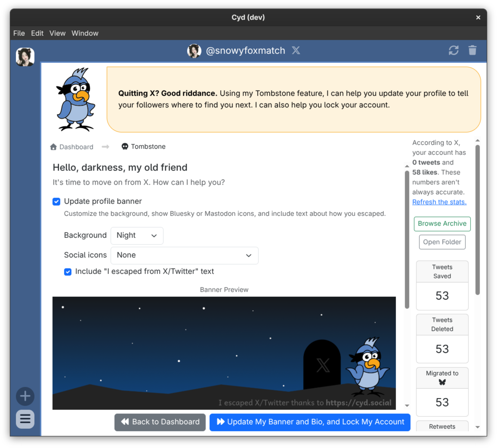The height and width of the screenshot is (448, 497).
Task: Select the snowyfoxmatch account avatar in sidebar
Action: point(25,57)
